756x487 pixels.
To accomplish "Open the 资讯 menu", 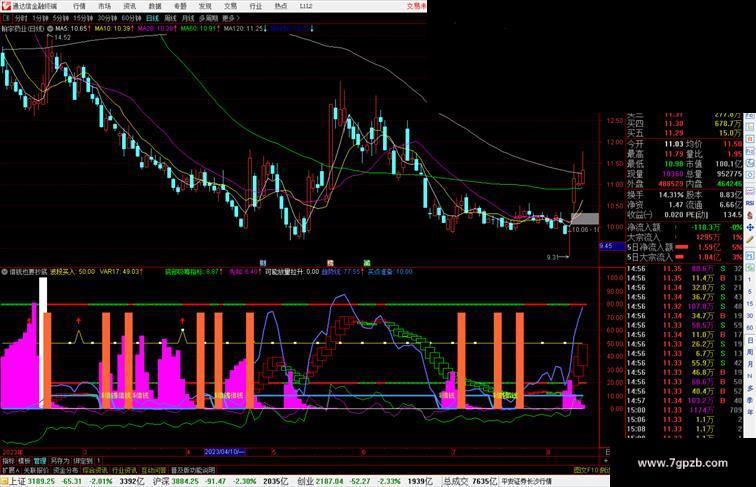I will (x=130, y=6).
